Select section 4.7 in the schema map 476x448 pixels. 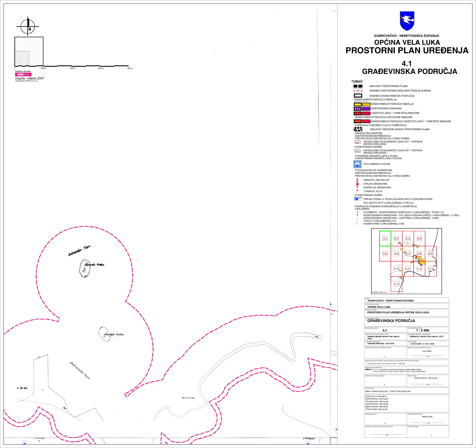click(408, 254)
